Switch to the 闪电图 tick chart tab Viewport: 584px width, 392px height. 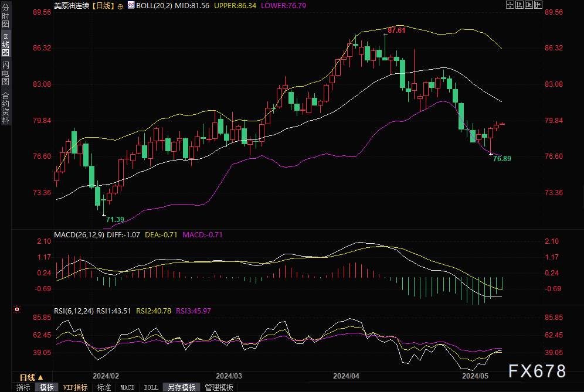pos(5,73)
